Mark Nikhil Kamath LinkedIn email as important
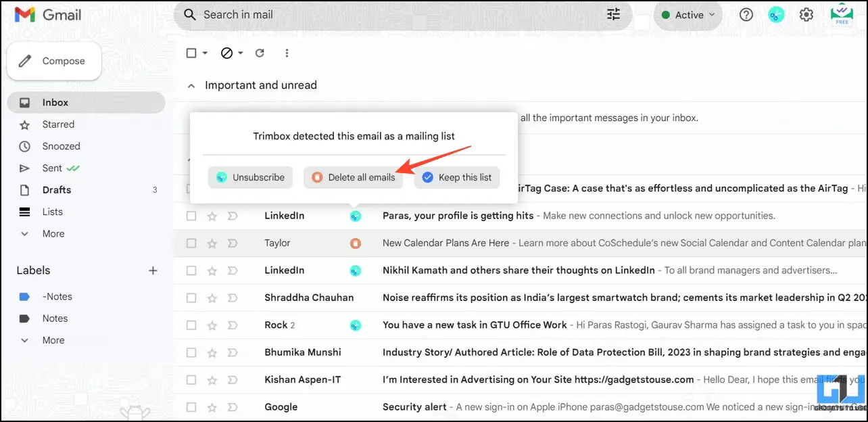Screen dimensions: 868x422 click(x=233, y=271)
